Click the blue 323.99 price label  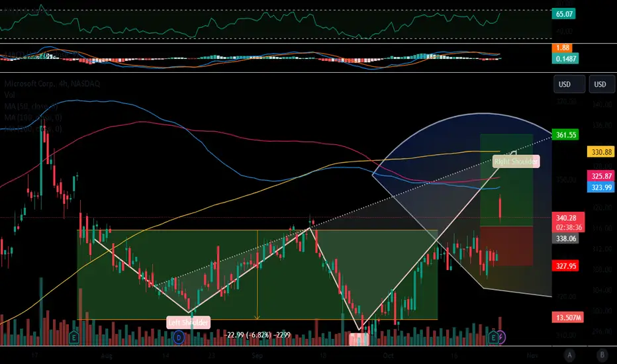[x=601, y=187]
